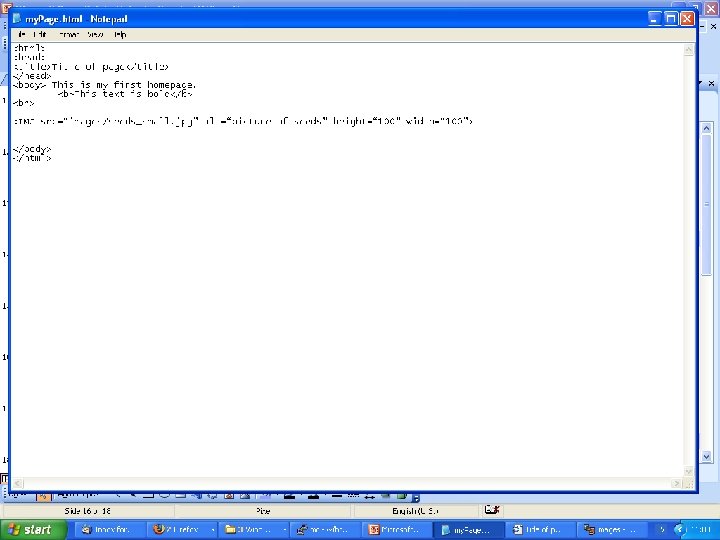Open the Windows Explorer folder taskbar group

point(253,530)
